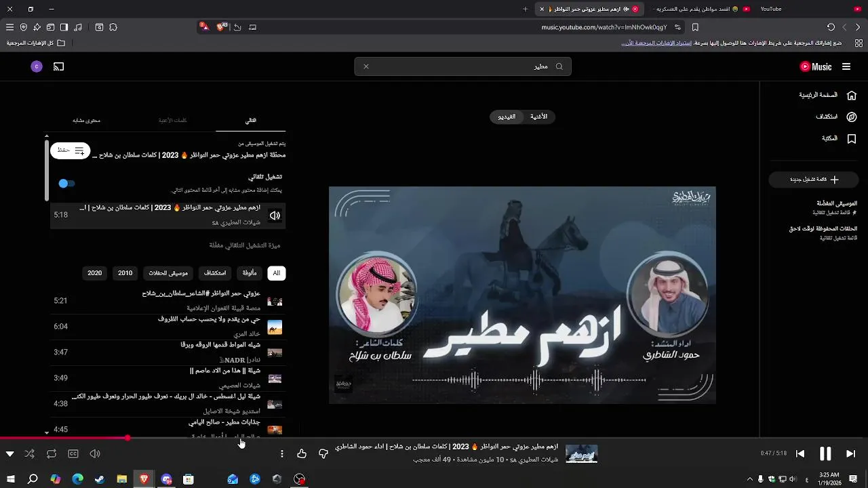Open the التالي (Up next) tab
Viewport: 868px width, 488px height.
tap(250, 120)
